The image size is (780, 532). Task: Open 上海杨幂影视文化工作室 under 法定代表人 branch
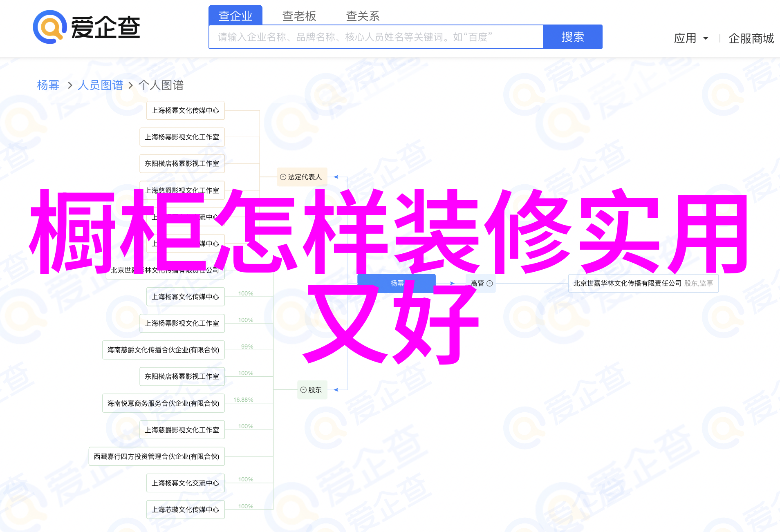(182, 137)
